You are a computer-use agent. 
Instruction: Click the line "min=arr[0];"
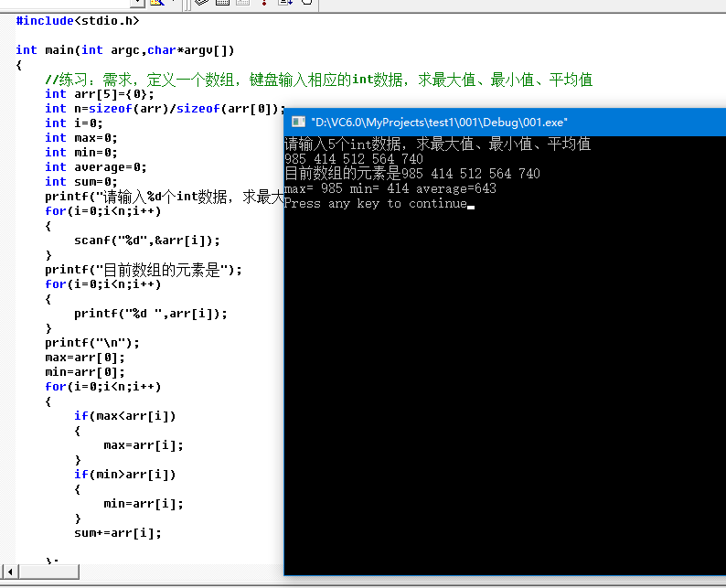(85, 372)
